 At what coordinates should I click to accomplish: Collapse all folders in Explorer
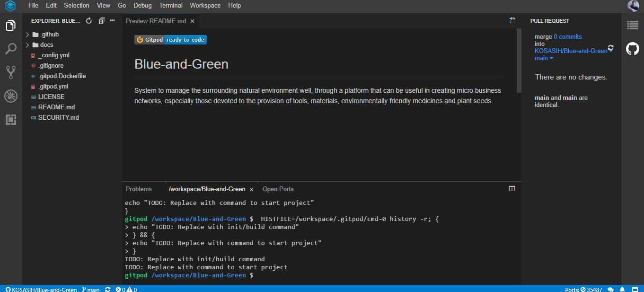pos(101,21)
